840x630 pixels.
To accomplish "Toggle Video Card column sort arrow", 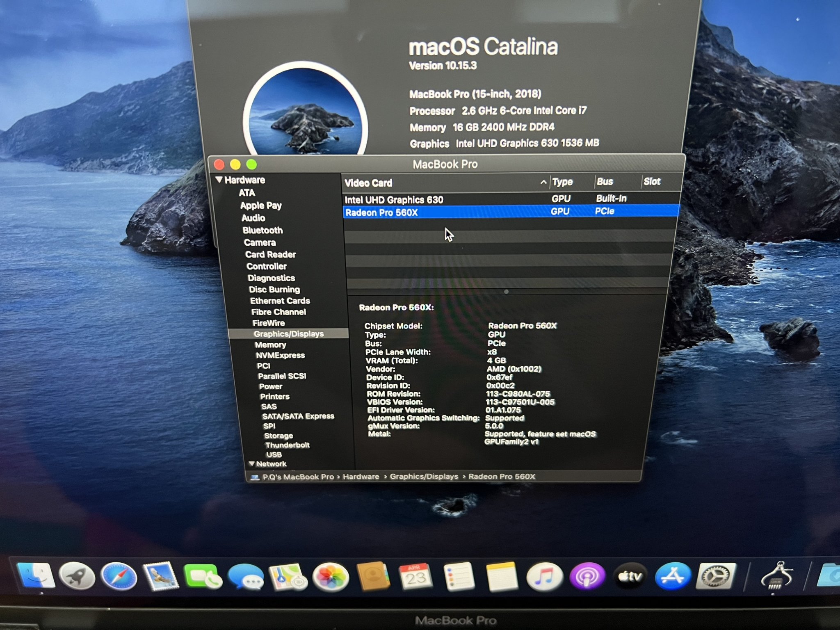I will point(543,182).
